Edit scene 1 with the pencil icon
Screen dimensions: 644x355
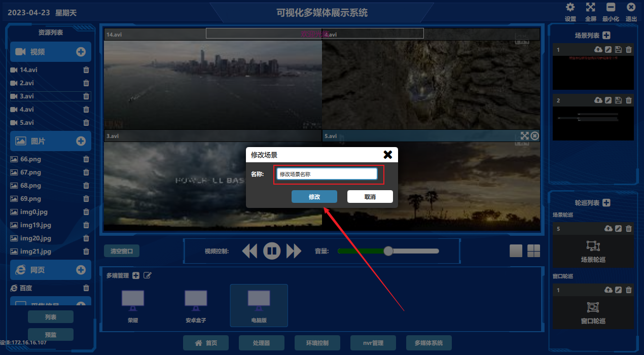point(609,50)
